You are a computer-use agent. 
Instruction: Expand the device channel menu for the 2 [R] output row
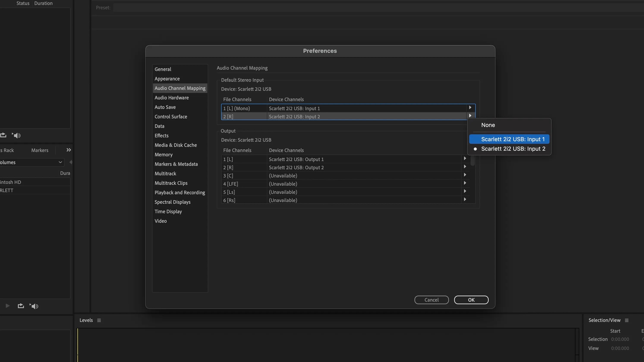coord(465,166)
